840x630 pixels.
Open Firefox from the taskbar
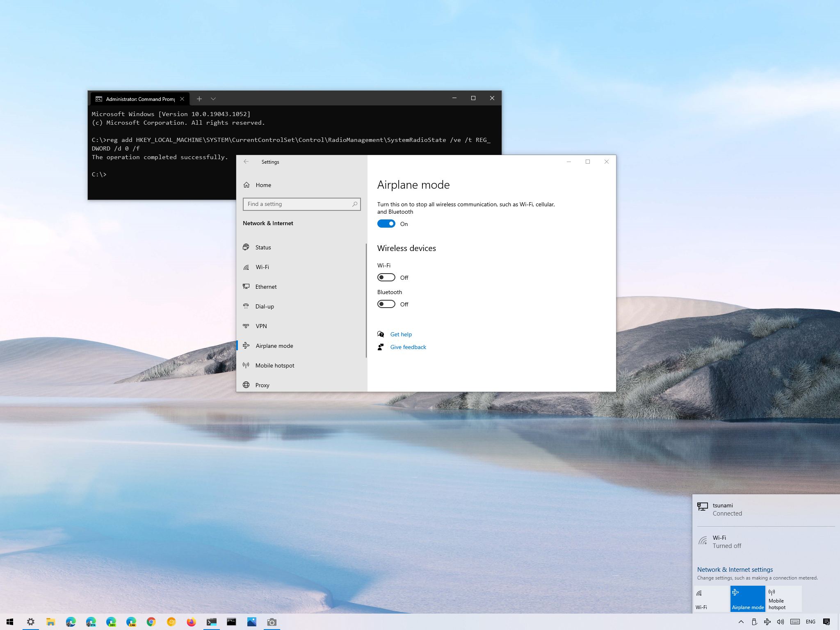click(191, 622)
